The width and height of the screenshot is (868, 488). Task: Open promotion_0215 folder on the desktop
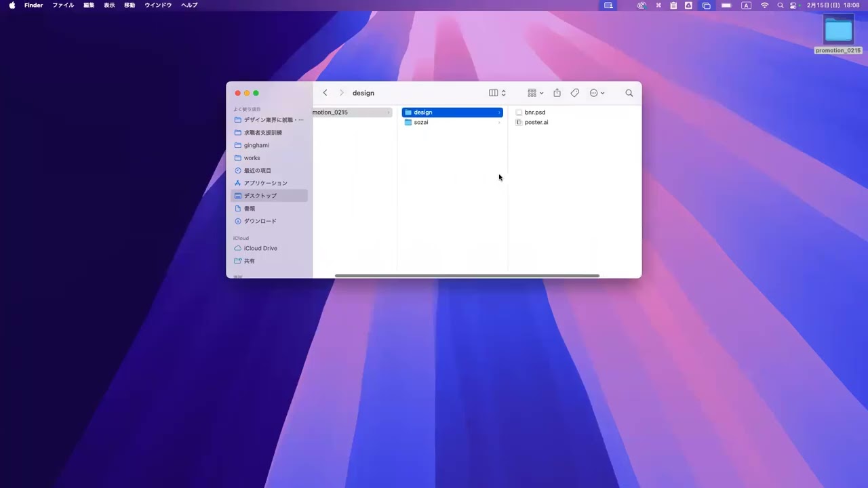838,35
